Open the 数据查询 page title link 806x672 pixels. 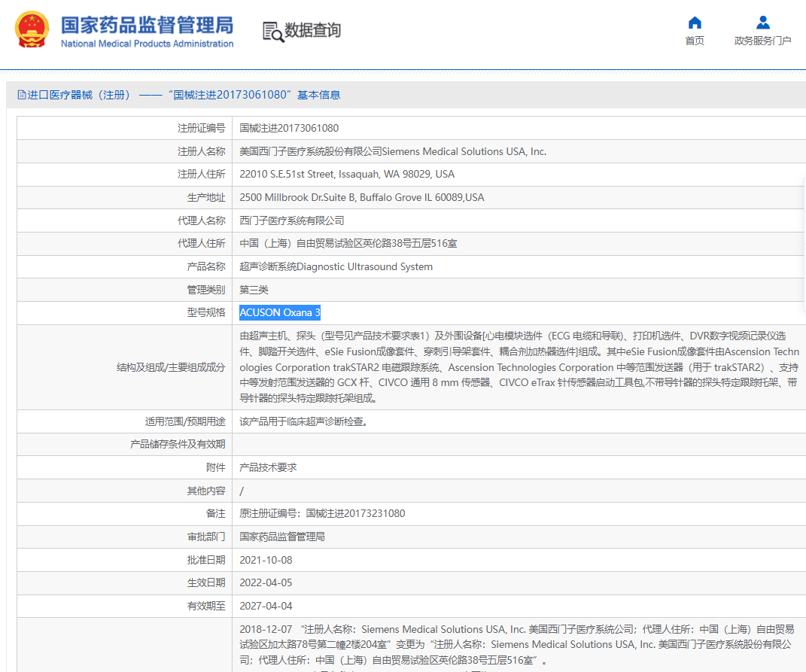tap(312, 30)
